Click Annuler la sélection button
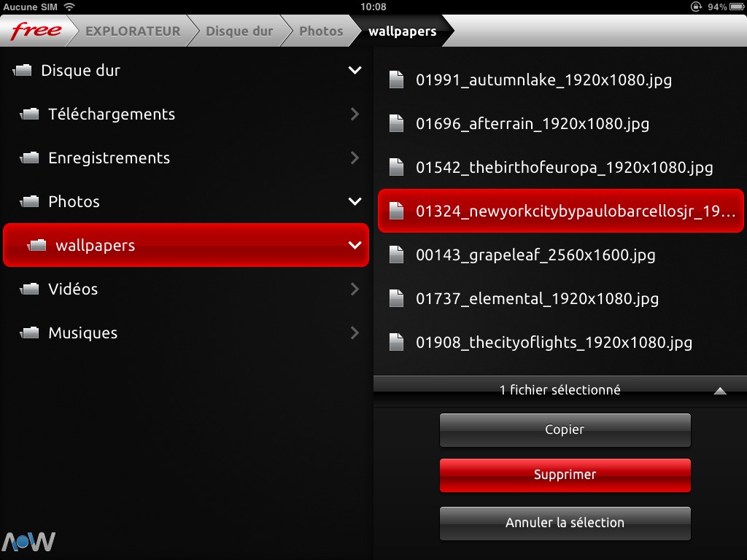Screen dimensions: 747x560 point(565,523)
